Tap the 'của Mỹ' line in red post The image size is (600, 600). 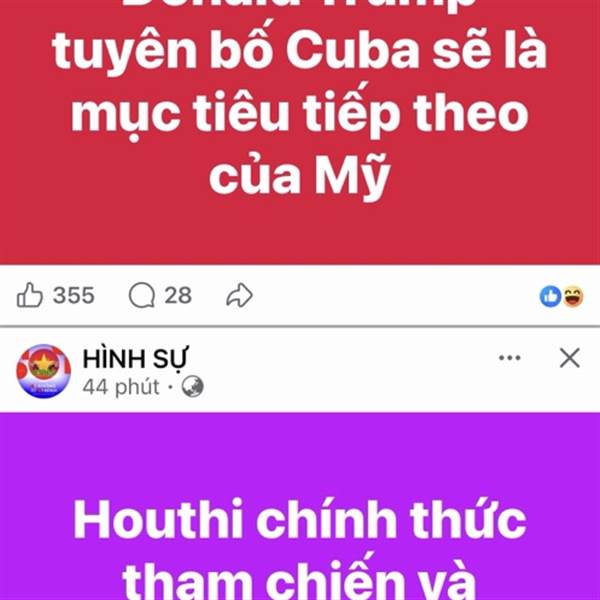pos(300,176)
